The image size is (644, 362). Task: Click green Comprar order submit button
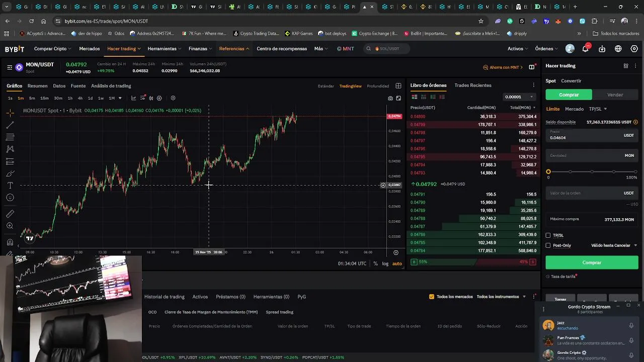tap(592, 262)
